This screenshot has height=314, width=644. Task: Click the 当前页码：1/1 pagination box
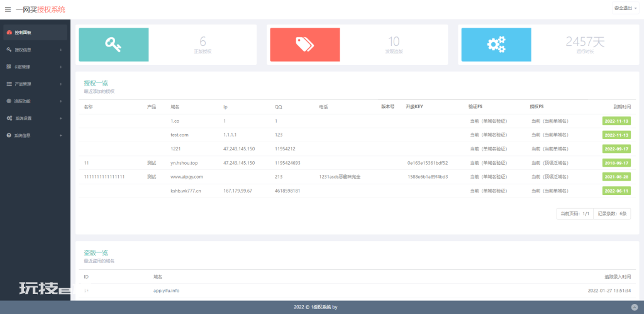click(x=575, y=214)
